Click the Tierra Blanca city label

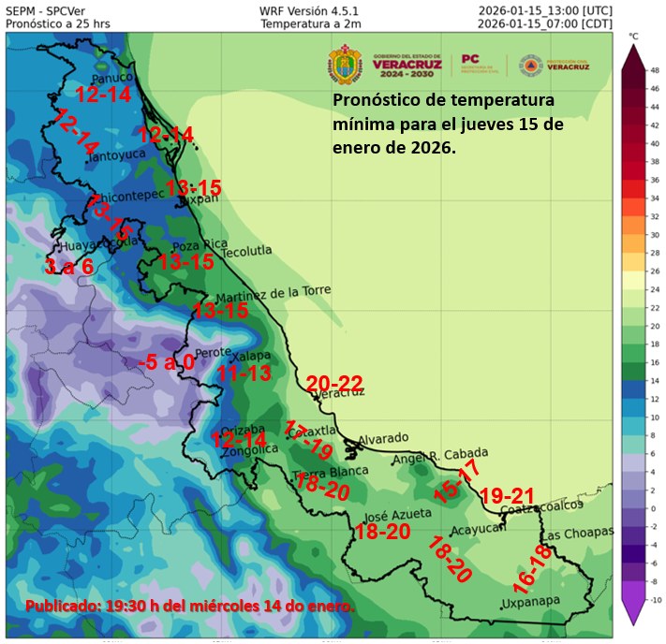[330, 473]
